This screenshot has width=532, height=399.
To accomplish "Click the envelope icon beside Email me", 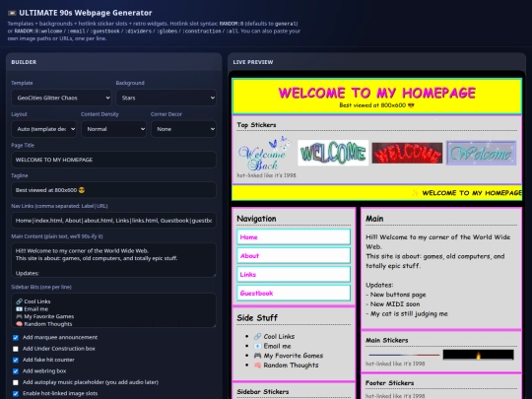I will click(257, 346).
